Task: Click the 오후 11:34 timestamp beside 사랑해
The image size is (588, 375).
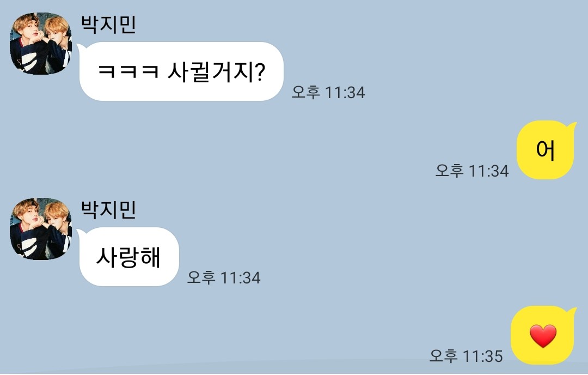Action: pos(224,277)
